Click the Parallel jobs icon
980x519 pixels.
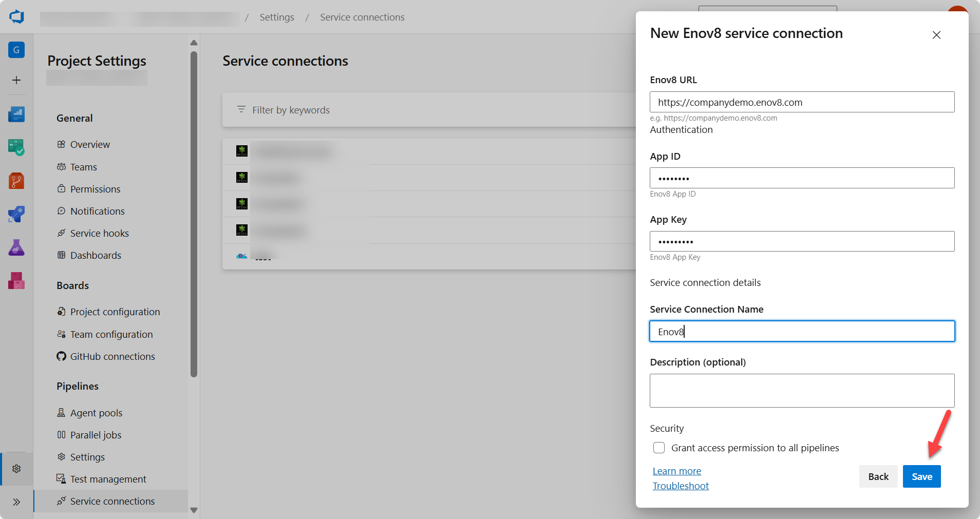[x=61, y=435]
